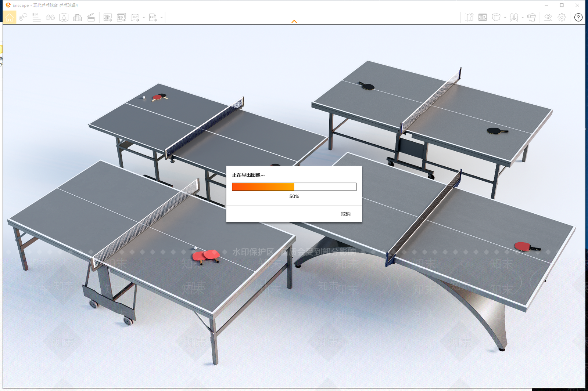The image size is (588, 391).
Task: Open the visual settings eye icon
Action: point(548,17)
